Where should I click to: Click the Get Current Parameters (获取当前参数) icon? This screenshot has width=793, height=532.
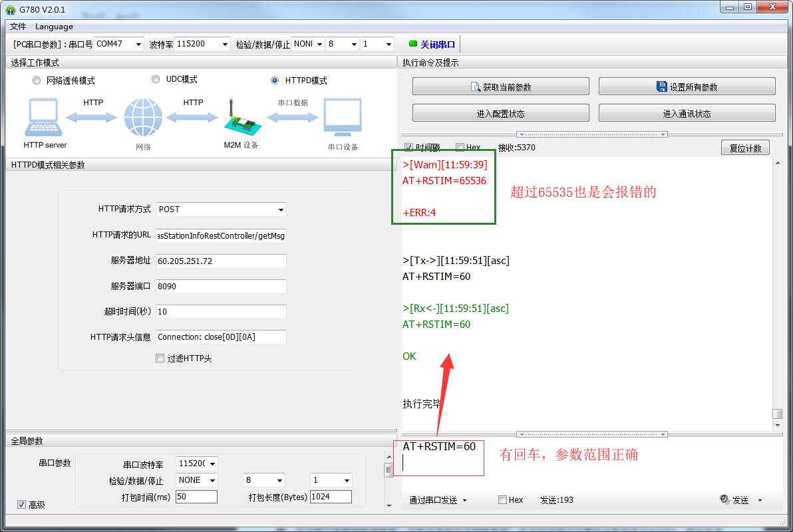click(x=475, y=87)
